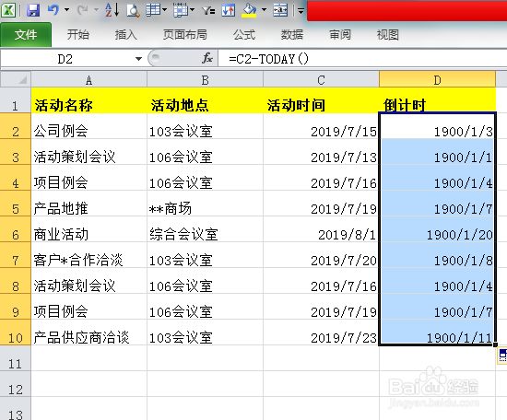
Task: Click the Name Box showing D2
Action: pos(65,59)
